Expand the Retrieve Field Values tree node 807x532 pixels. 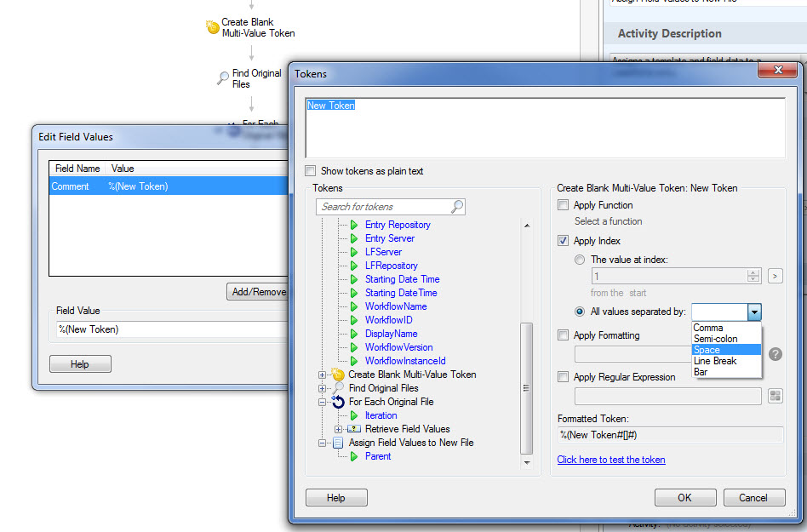tap(338, 429)
